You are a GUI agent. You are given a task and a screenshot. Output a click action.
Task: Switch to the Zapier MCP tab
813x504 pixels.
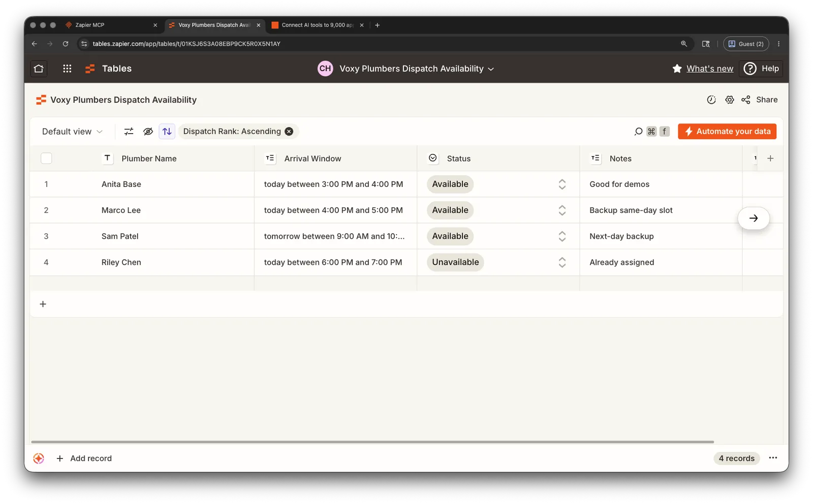pyautogui.click(x=111, y=25)
